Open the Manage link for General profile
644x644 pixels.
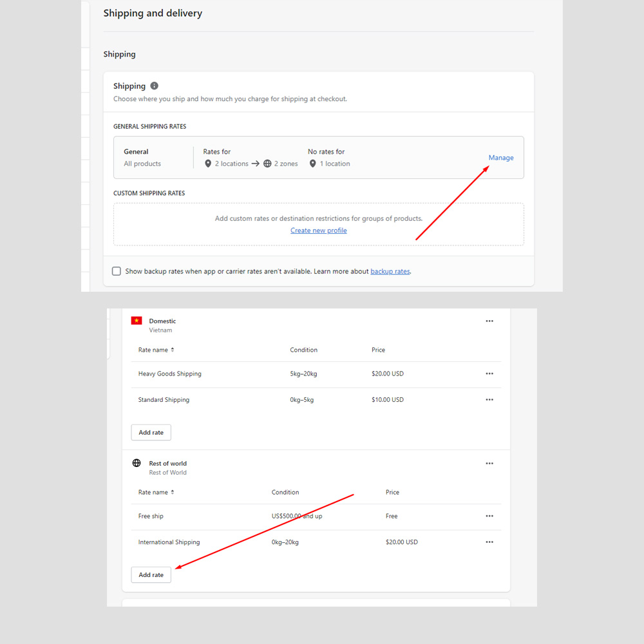(x=500, y=158)
